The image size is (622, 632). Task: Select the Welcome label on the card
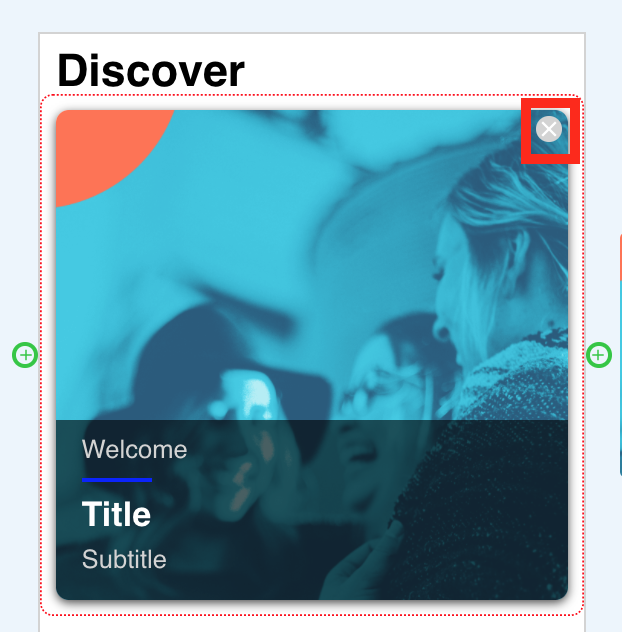(134, 449)
